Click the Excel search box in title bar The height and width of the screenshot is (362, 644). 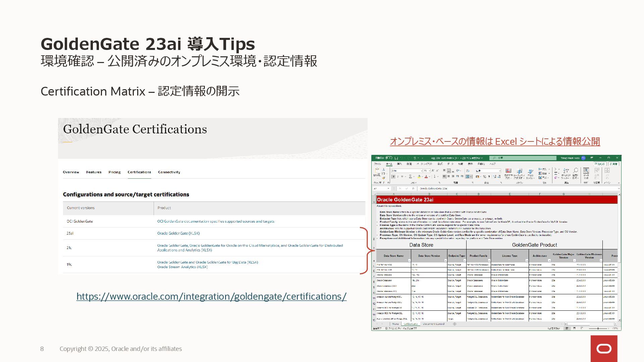pos(523,158)
